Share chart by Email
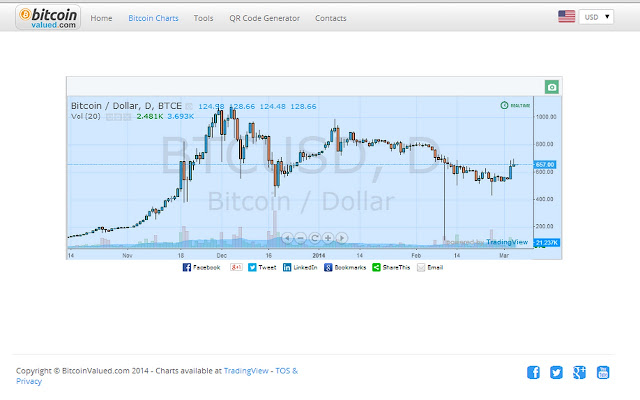 point(430,267)
